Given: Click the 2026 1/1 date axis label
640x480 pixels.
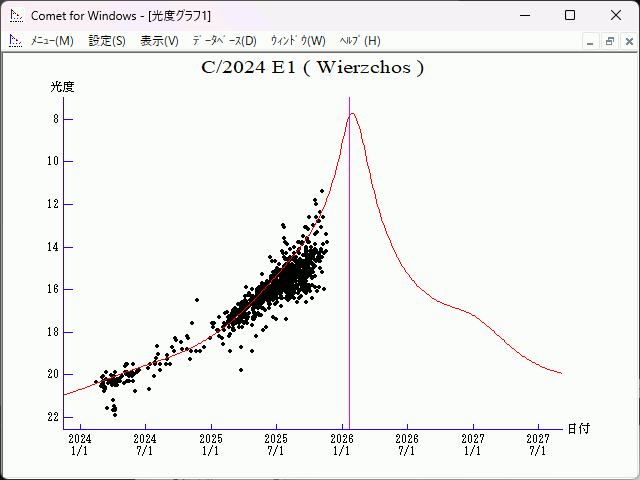Looking at the screenshot, I should click(x=342, y=444).
